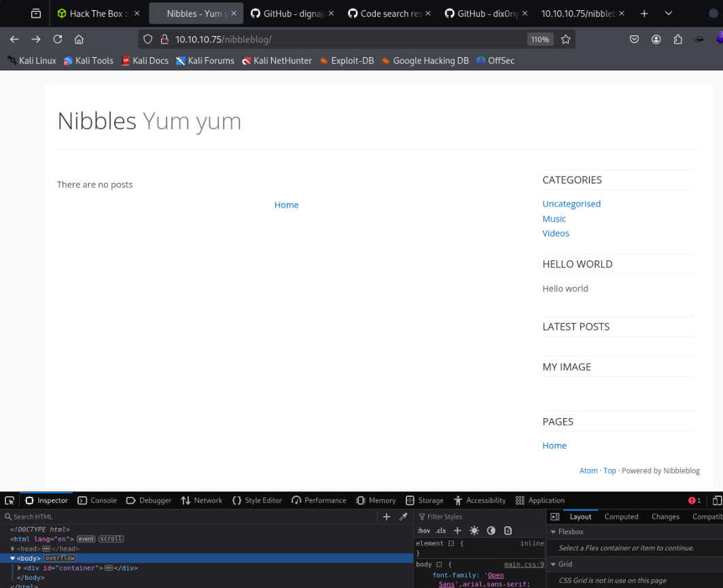Open the Uncategorised category link
Image resolution: width=723 pixels, height=588 pixels.
pos(571,204)
